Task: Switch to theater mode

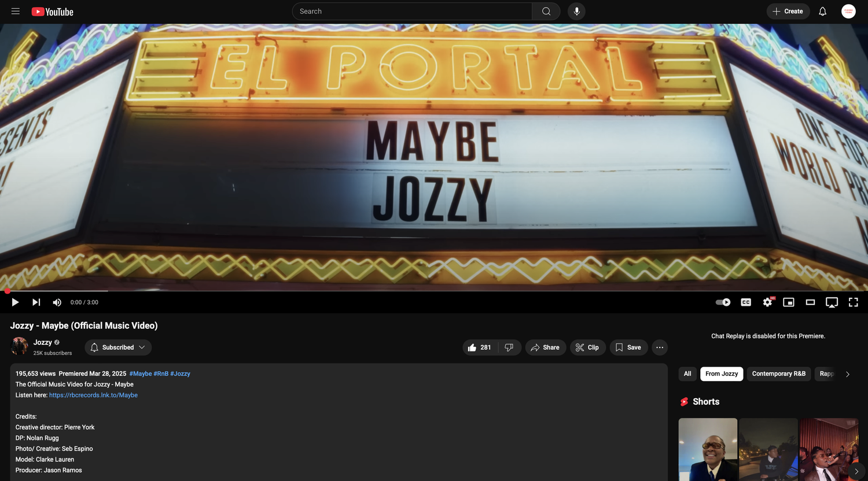Action: point(810,302)
